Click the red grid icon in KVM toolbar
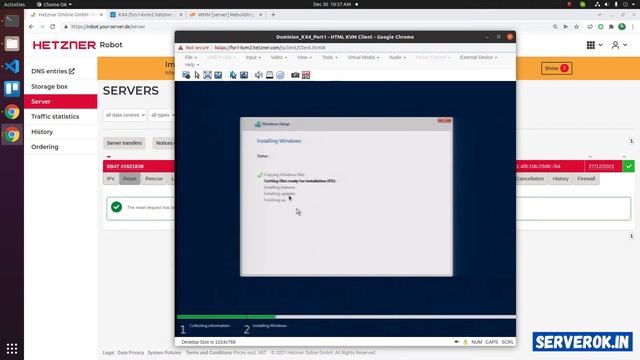640x360 pixels. click(306, 75)
